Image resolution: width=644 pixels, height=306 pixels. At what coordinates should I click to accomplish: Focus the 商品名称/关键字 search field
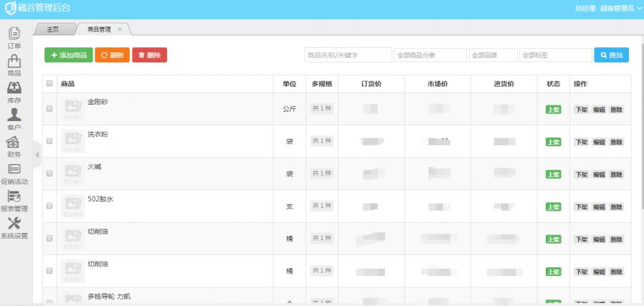pos(348,55)
